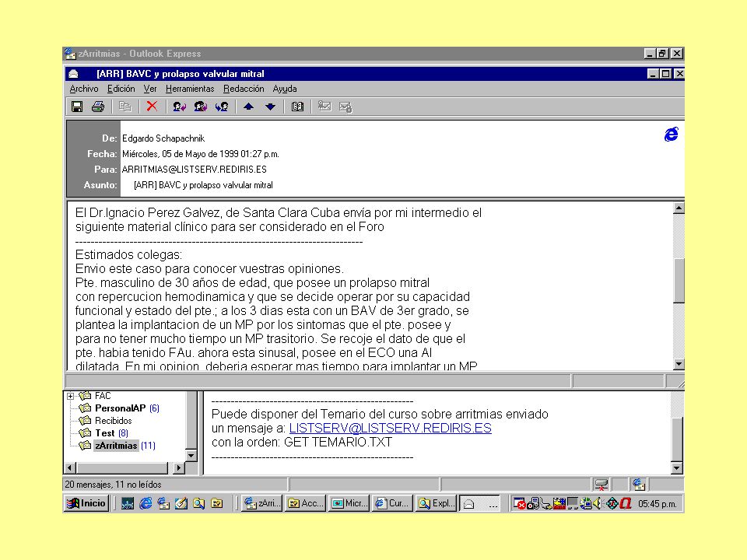The image size is (747, 560).
Task: Click the Copy toolbar icon
Action: point(124,107)
